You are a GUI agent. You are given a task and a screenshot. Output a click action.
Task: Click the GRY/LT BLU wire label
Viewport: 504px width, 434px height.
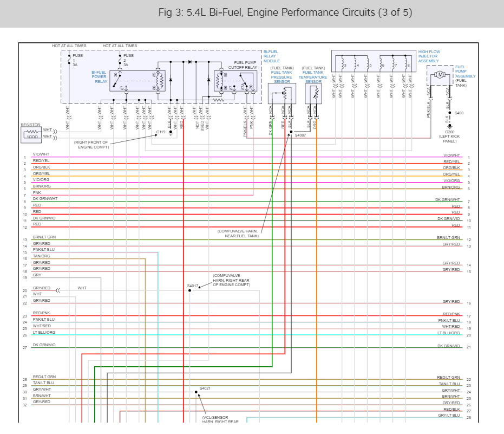coord(449,416)
